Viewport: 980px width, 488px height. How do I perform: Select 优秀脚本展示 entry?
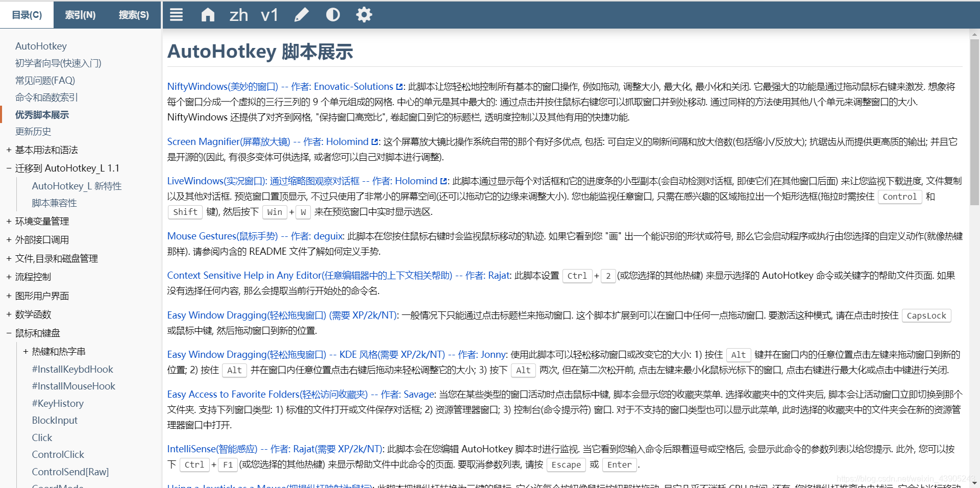[x=42, y=115]
